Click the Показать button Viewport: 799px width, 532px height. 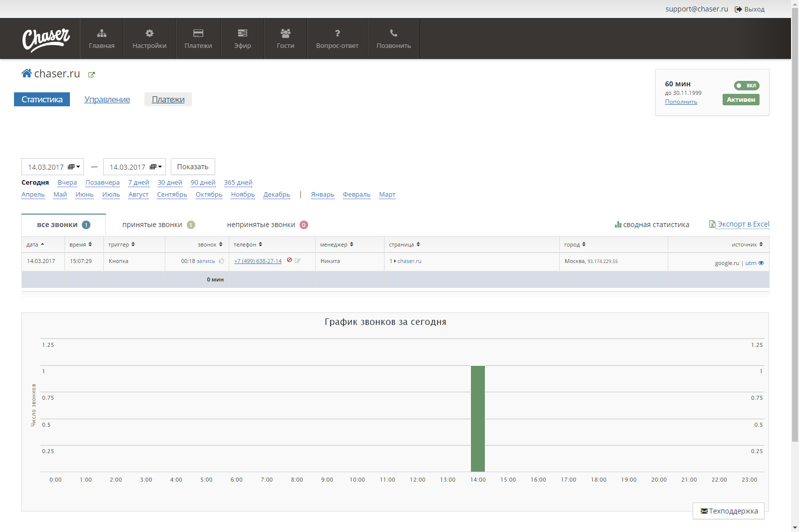click(x=193, y=167)
